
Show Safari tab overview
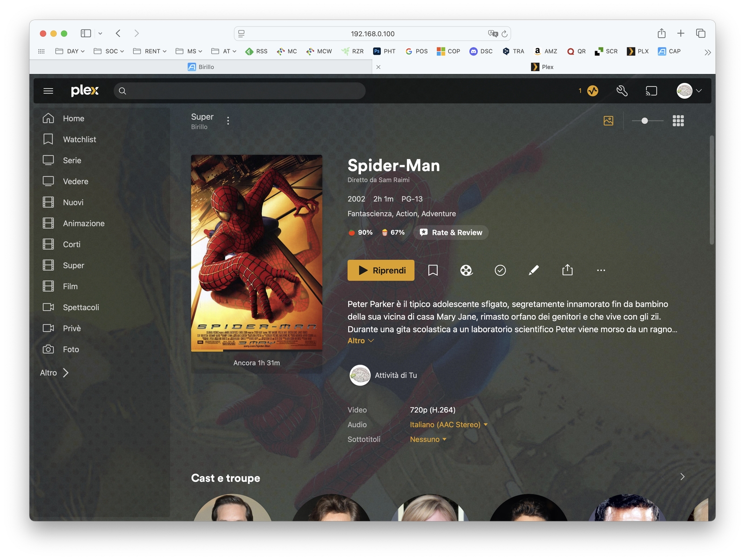701,33
